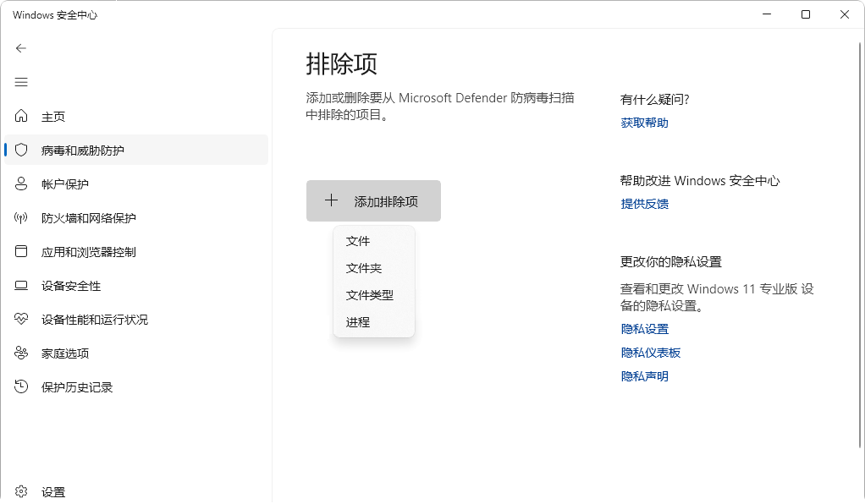Click the 提供反馈 link
Image resolution: width=865 pixels, height=504 pixels.
[644, 204]
